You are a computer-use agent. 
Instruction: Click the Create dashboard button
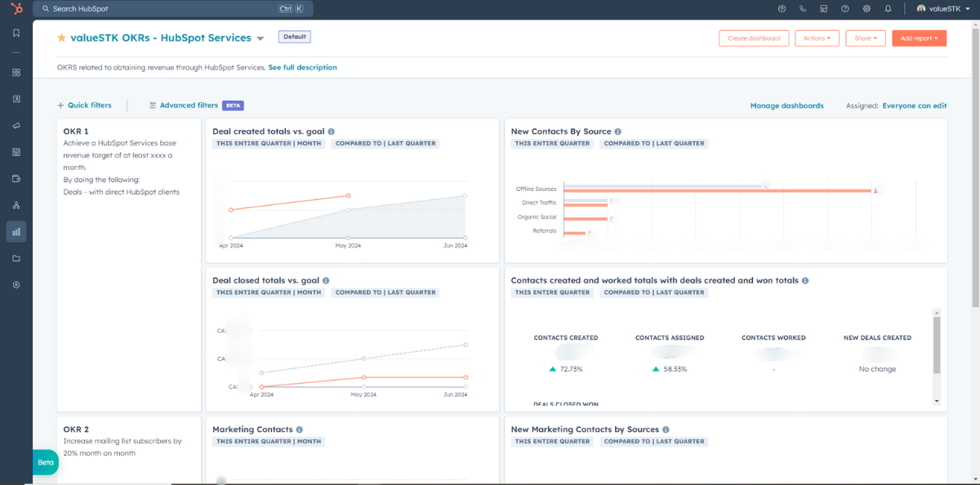(754, 38)
